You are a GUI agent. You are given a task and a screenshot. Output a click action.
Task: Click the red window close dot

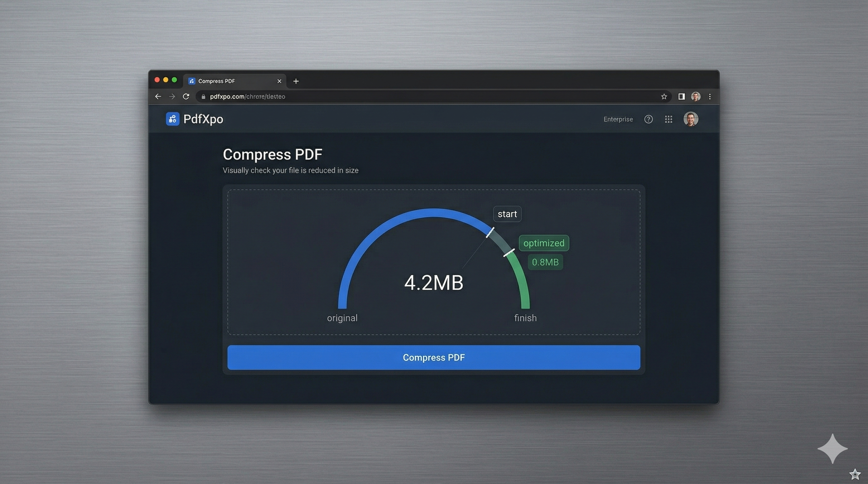(157, 80)
